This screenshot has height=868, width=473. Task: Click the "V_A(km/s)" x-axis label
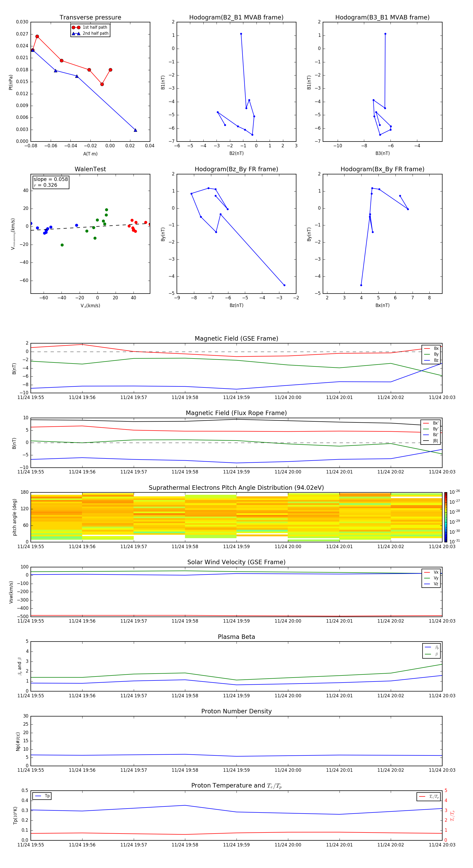(x=90, y=306)
